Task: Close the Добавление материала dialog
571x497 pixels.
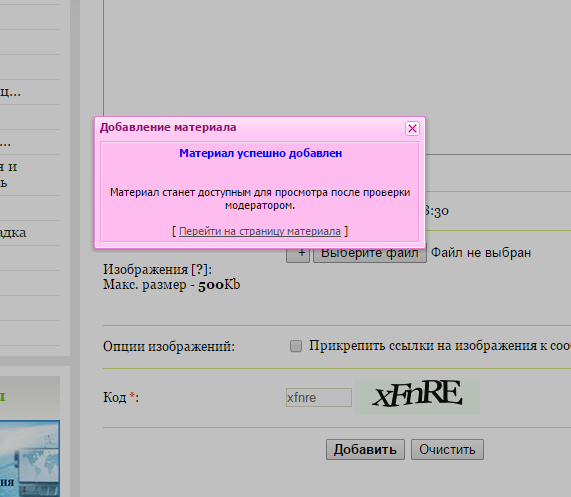Action: pyautogui.click(x=412, y=129)
